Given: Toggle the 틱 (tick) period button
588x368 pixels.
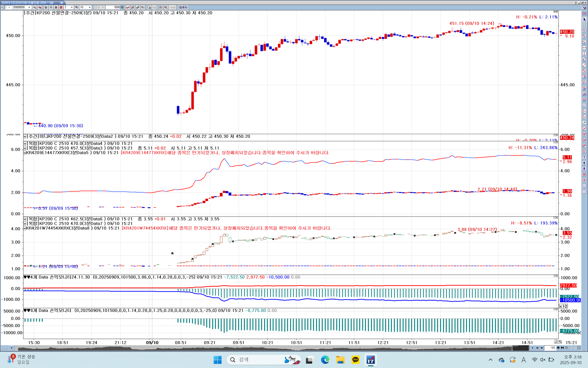Looking at the screenshot, I should (x=76, y=7).
